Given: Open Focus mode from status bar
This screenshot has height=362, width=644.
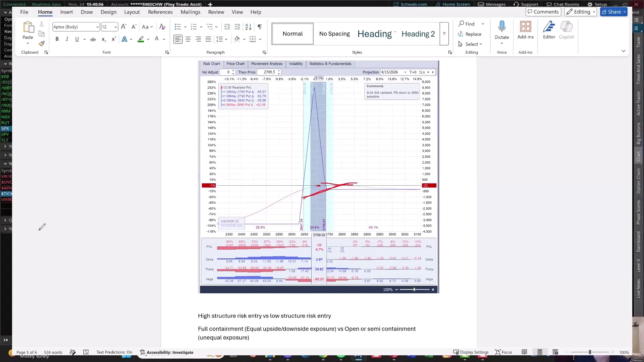Looking at the screenshot, I should tap(504, 352).
